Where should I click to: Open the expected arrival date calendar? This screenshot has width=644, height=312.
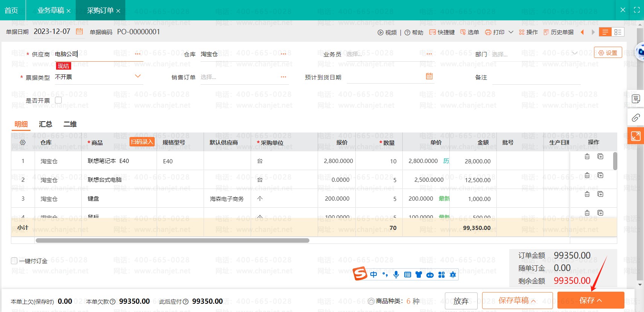pyautogui.click(x=429, y=76)
